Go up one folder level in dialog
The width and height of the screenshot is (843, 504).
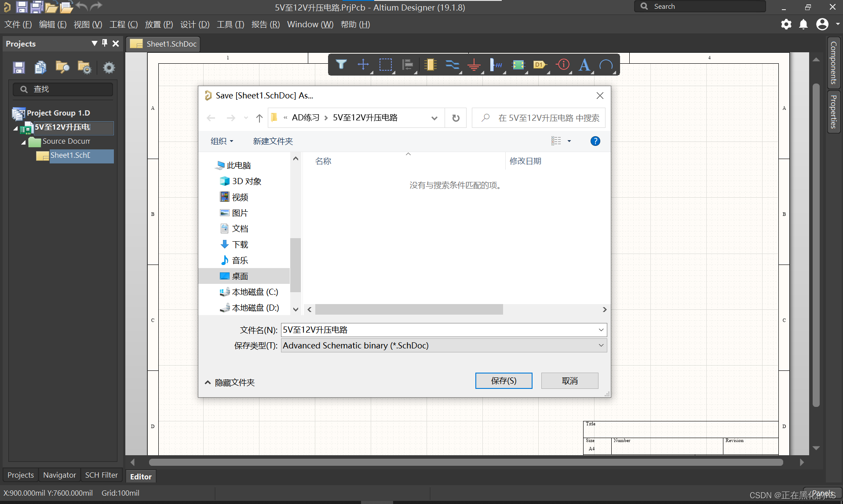[259, 118]
